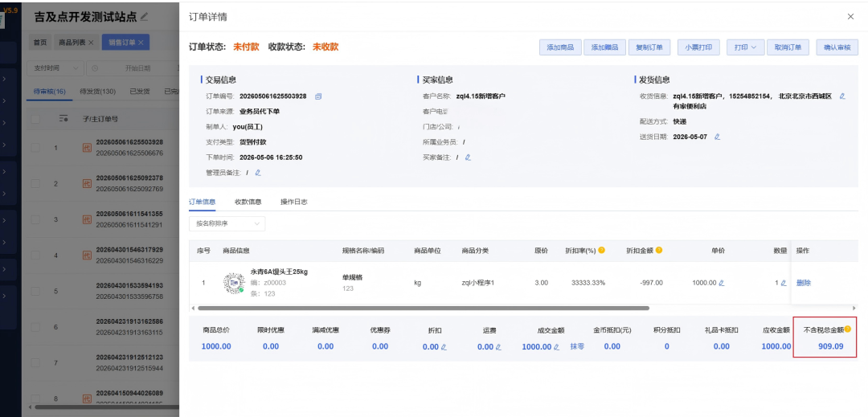Tick the checkbox for order row 4
The image size is (868, 417).
pos(35,256)
